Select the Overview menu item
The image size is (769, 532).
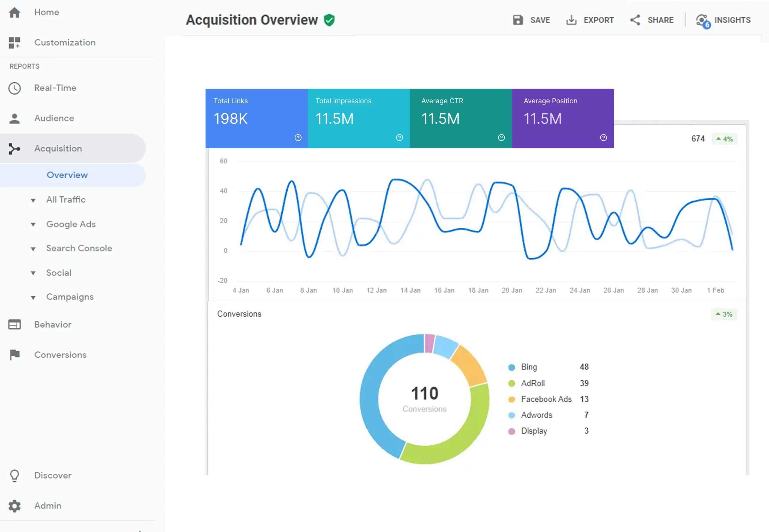pyautogui.click(x=67, y=175)
